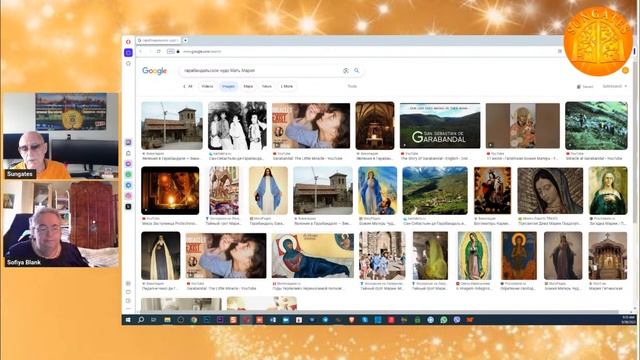Screen dimensions: 640x360
Task: Switch to the Maps tab
Action: click(248, 86)
